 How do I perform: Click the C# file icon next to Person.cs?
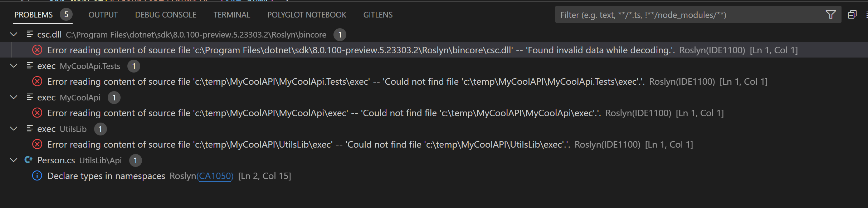28,160
